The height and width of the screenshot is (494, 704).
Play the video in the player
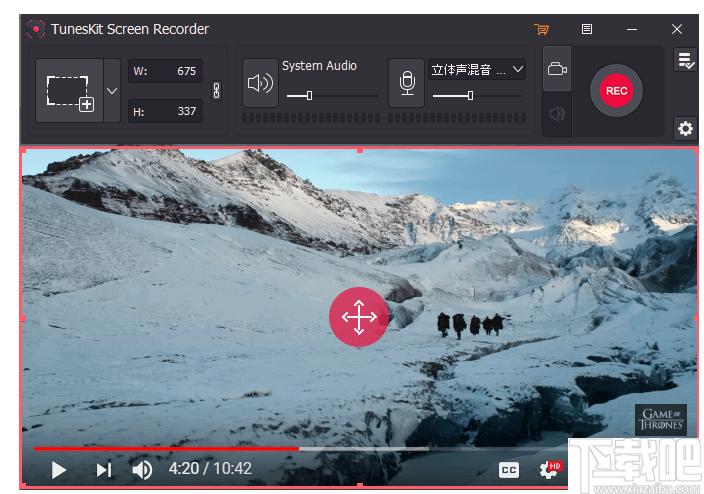tap(58, 470)
